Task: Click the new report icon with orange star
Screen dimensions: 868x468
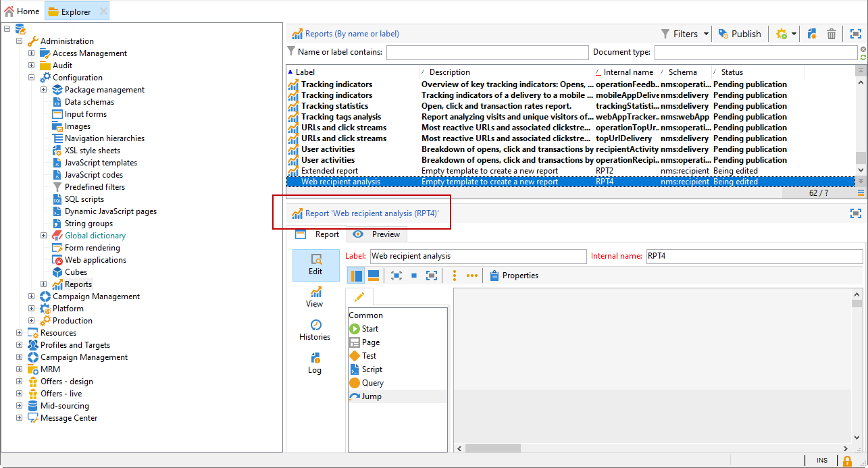Action: coord(813,34)
